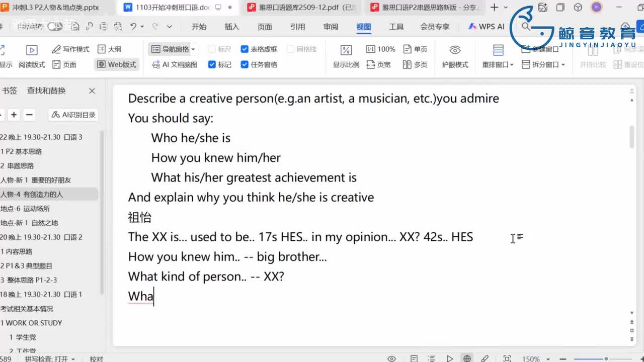Expand the quick access toolbar chevron
644x362 pixels.
point(169,27)
